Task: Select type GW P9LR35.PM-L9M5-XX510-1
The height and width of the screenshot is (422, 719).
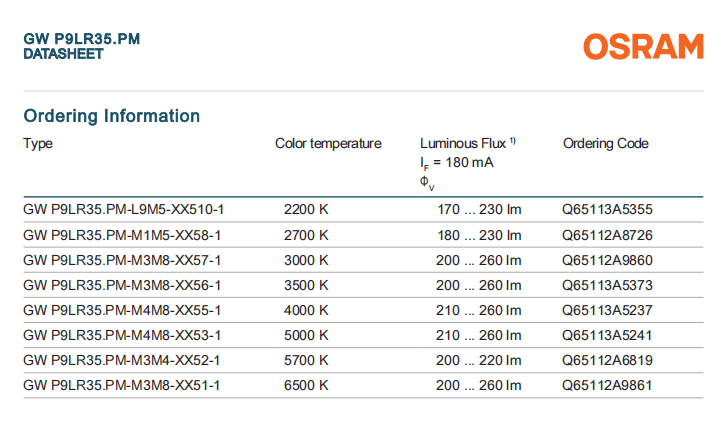Action: pyautogui.click(x=123, y=210)
